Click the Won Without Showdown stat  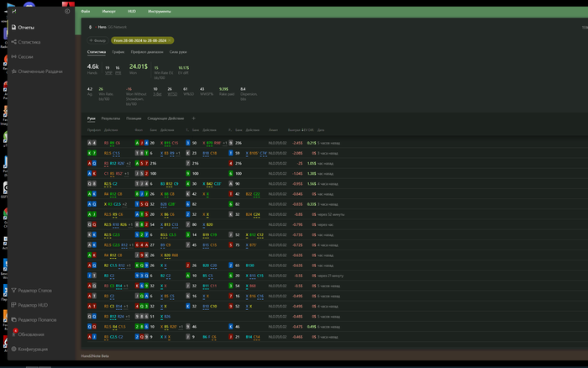coord(136,97)
